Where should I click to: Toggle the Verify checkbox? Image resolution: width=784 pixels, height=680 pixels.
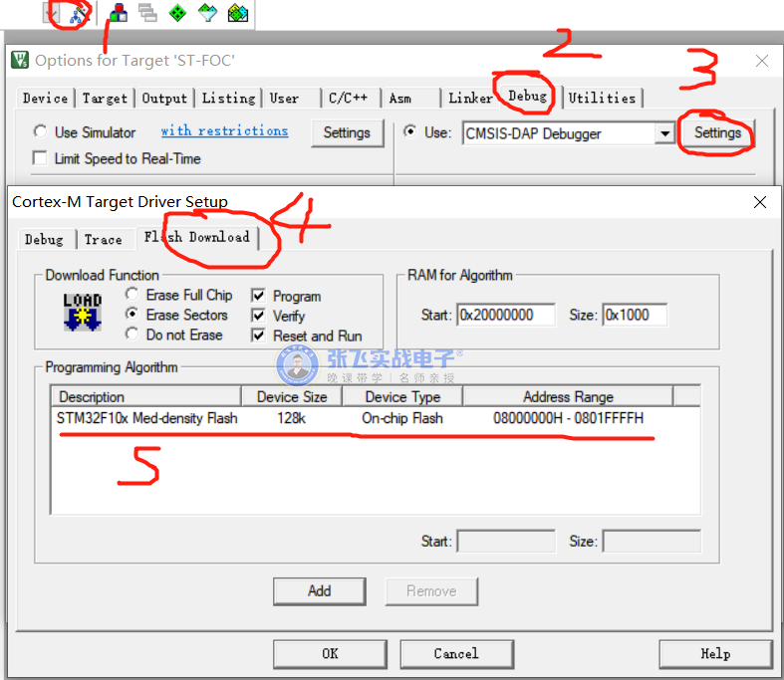pyautogui.click(x=258, y=316)
